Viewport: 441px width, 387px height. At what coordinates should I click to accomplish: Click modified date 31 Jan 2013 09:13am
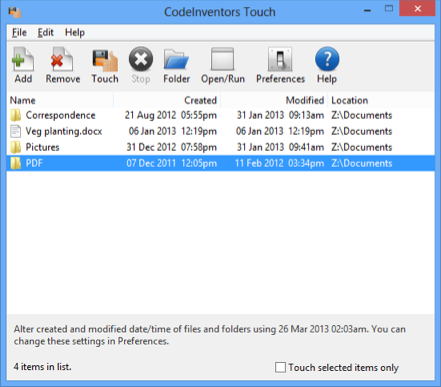point(280,115)
